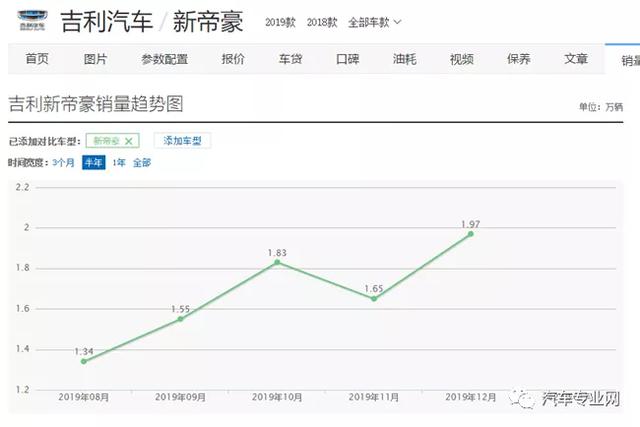Click the 2019年12月 axis label
The width and height of the screenshot is (640, 427).
pos(471,397)
